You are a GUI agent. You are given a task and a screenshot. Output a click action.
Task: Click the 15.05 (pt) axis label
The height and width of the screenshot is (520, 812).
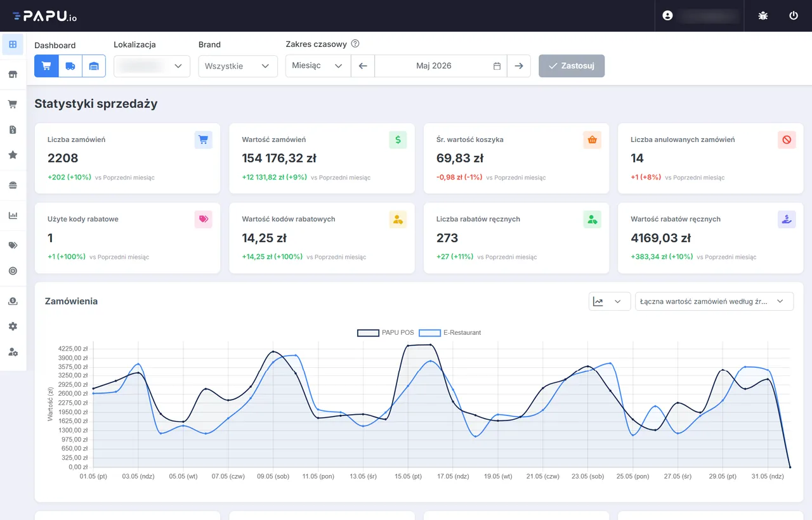408,476
